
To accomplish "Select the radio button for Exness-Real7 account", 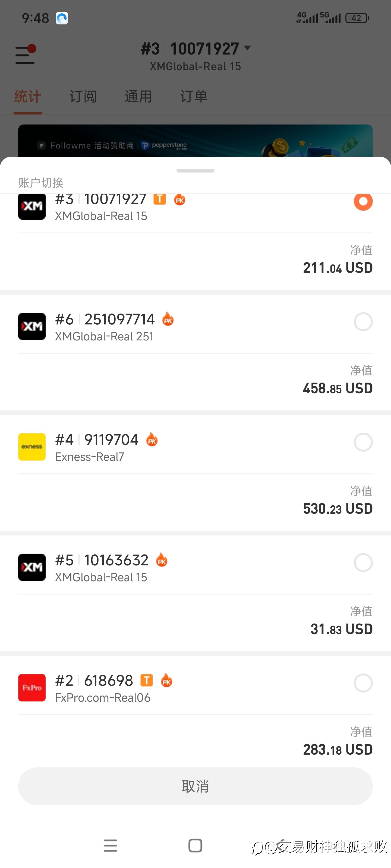I will tap(363, 442).
